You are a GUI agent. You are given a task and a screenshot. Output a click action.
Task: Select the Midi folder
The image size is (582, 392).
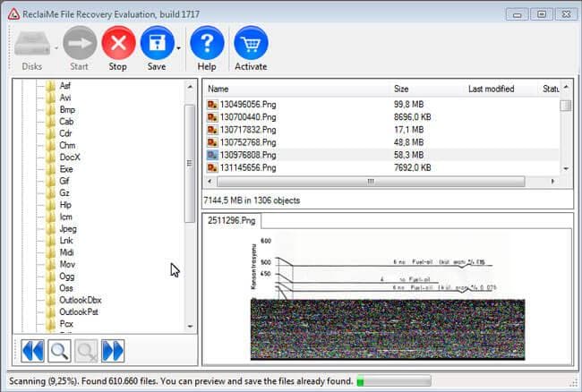[x=60, y=252]
